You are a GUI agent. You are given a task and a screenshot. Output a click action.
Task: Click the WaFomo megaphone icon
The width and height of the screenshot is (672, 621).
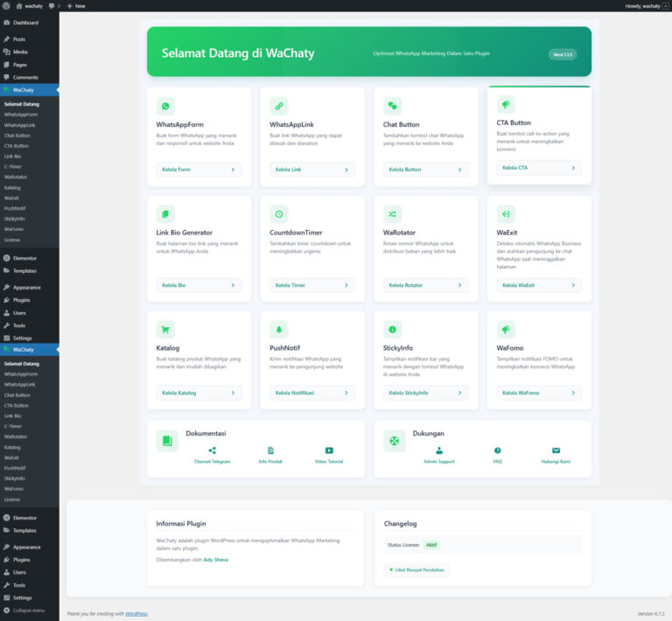tap(506, 330)
